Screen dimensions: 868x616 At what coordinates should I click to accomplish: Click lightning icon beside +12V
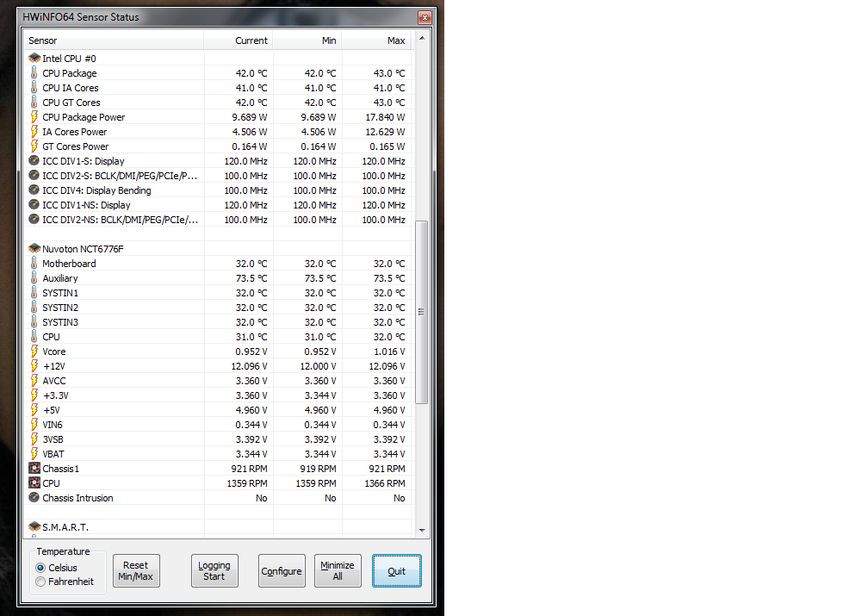34,365
